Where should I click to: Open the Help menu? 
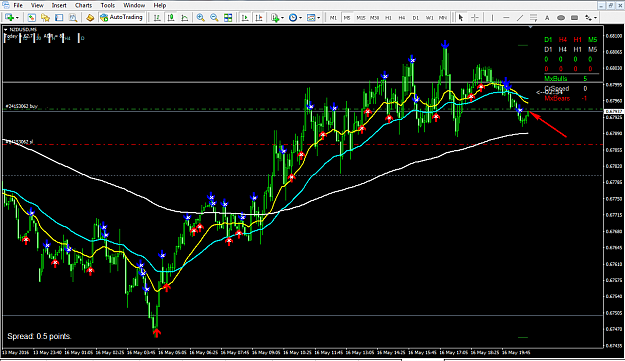point(159,5)
